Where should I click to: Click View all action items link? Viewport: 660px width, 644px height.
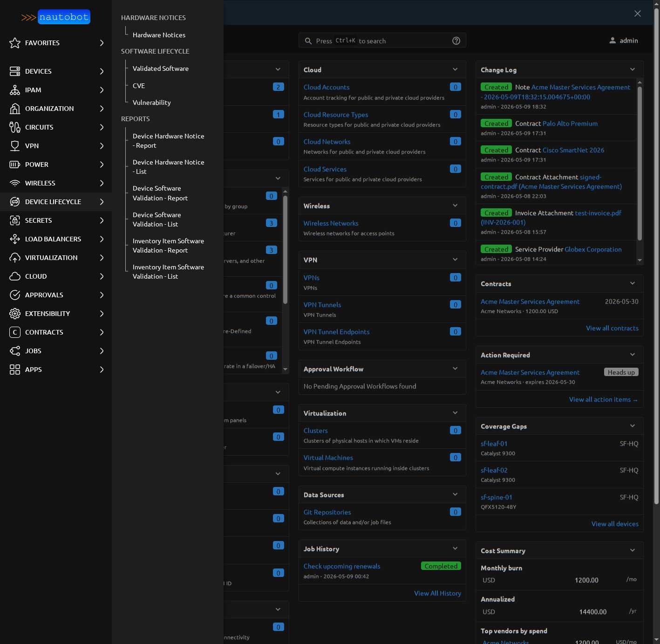[x=604, y=399]
